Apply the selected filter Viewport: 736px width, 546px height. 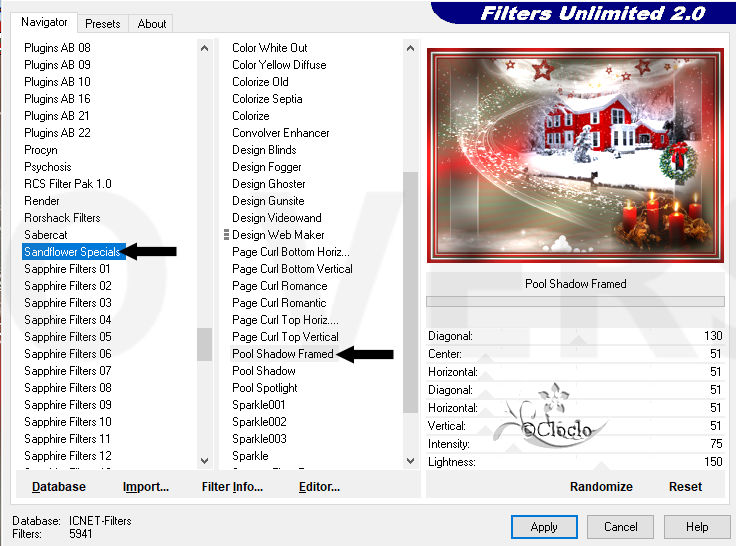544,527
